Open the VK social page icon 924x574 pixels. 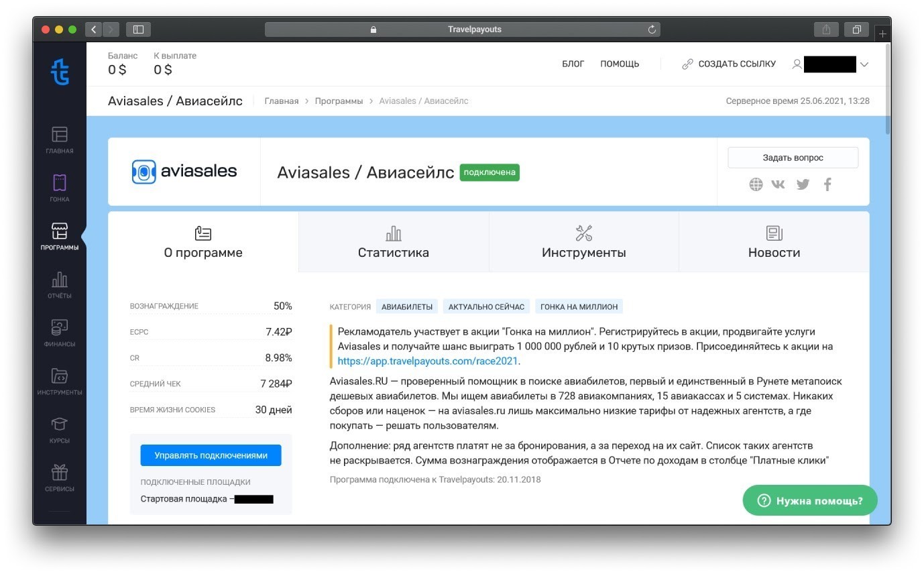(x=778, y=184)
